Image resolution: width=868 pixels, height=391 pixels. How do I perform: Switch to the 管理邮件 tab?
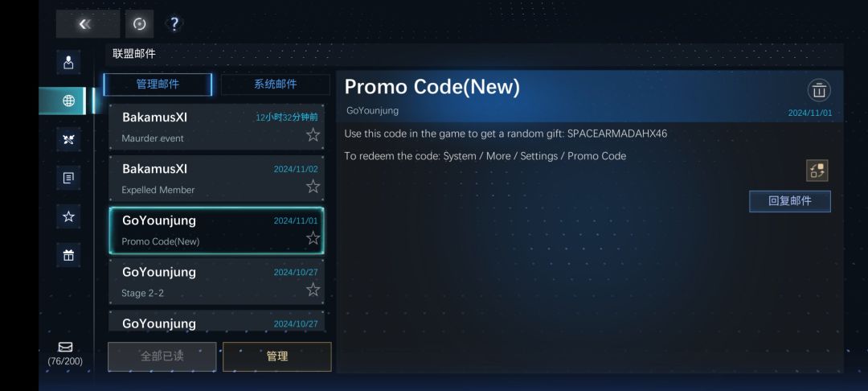coord(158,84)
